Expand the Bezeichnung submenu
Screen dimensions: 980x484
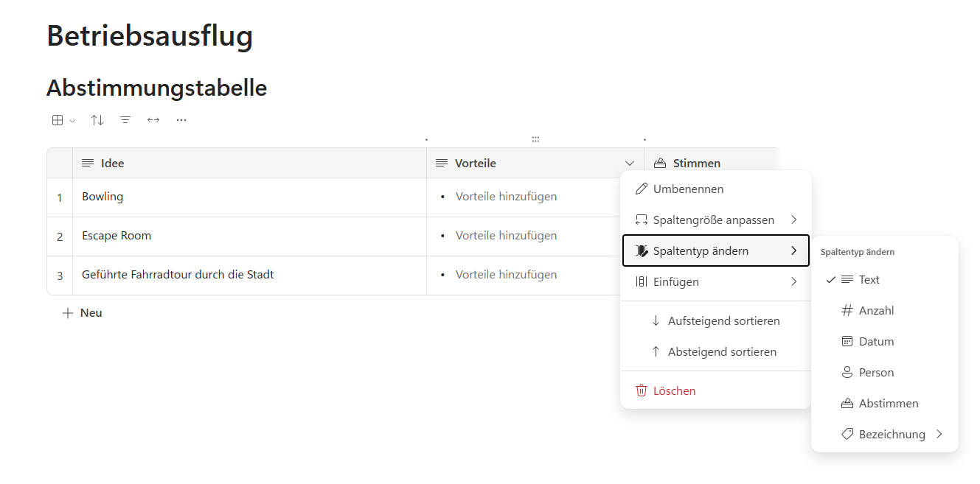892,435
